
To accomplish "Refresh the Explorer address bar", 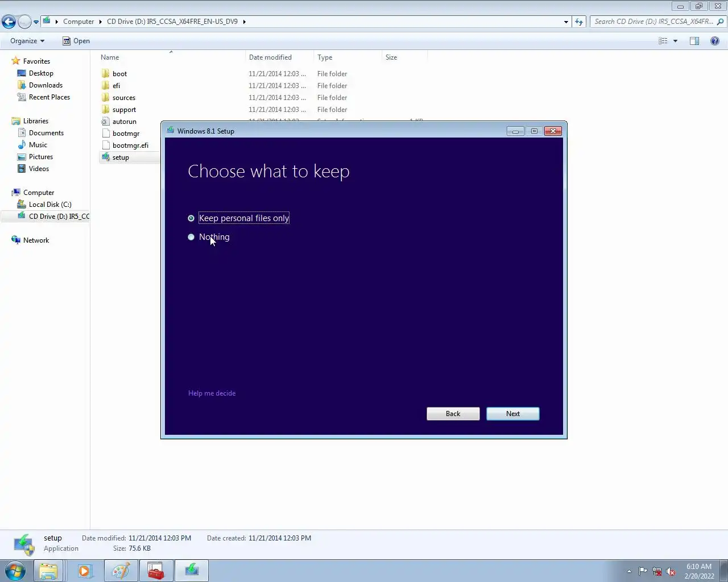I will tap(579, 22).
